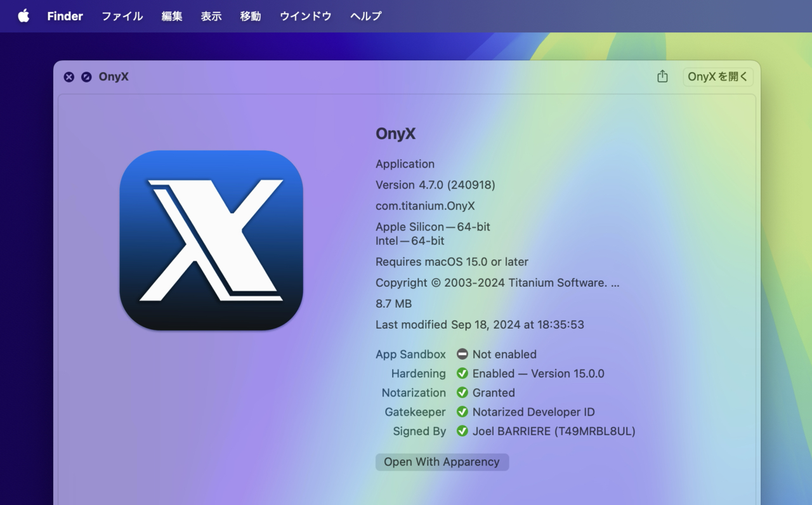Open the 移動 menu
812x505 pixels.
coord(251,16)
